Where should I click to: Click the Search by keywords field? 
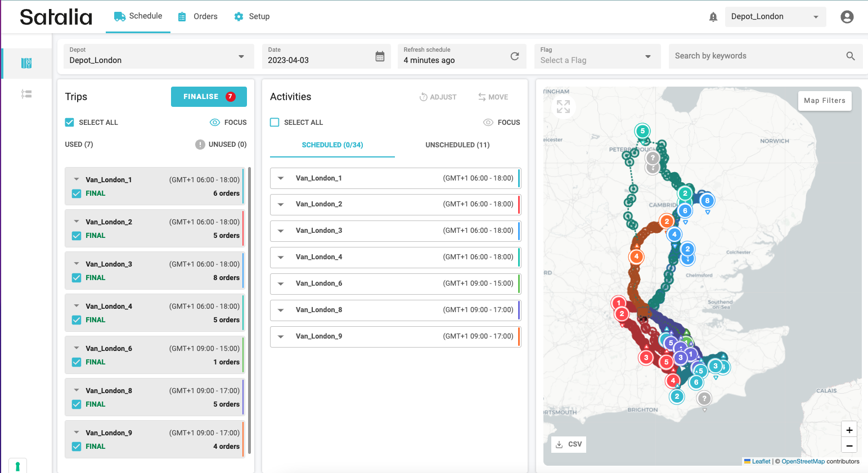[757, 56]
